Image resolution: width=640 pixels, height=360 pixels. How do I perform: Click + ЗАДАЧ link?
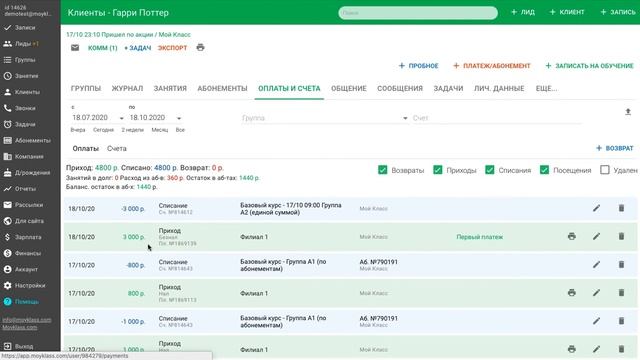(x=138, y=48)
